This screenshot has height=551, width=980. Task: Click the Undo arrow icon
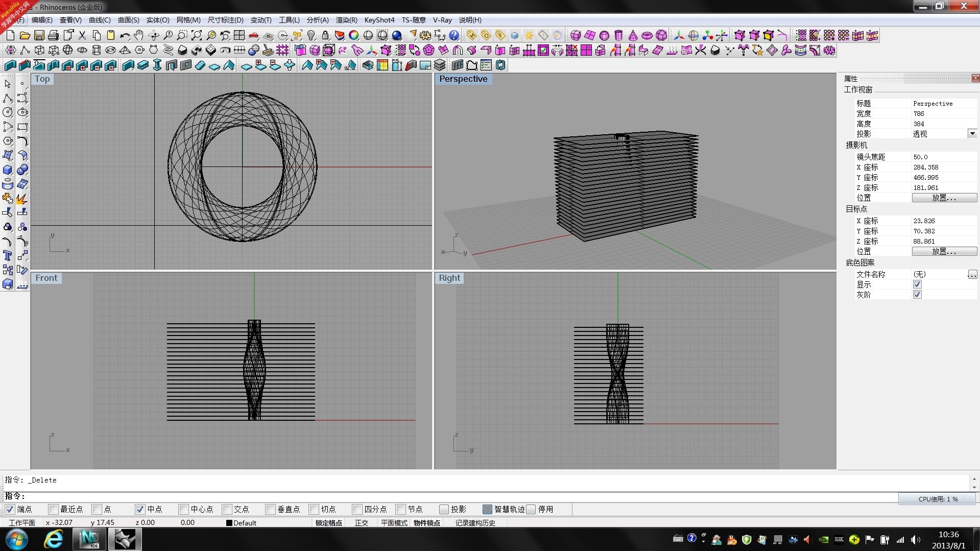(x=125, y=35)
